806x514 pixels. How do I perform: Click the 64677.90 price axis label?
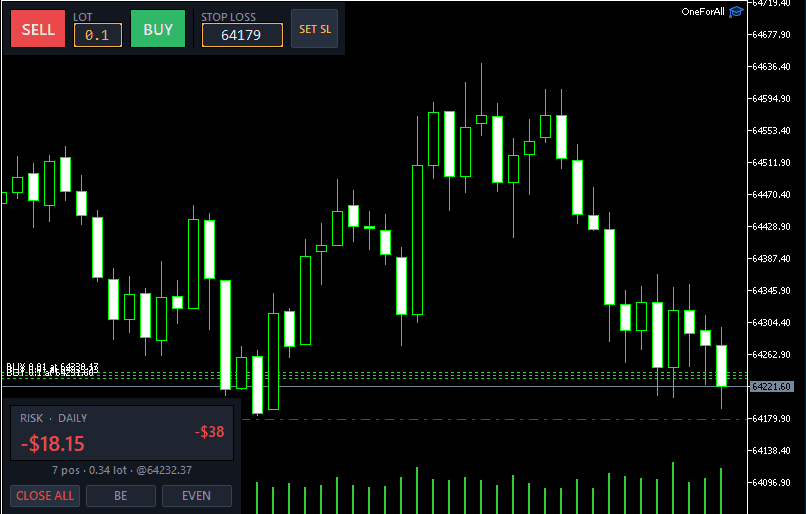pyautogui.click(x=771, y=34)
